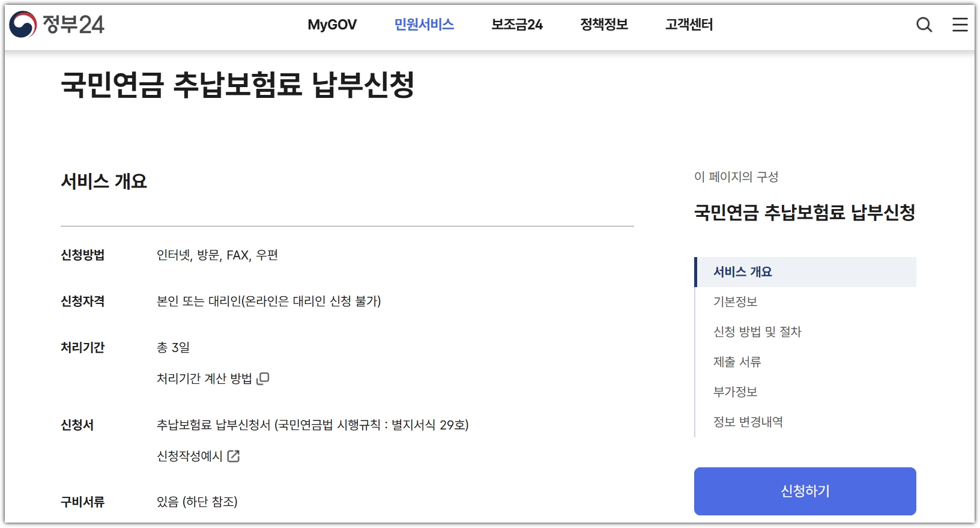Open the 정책정보 menu

(x=603, y=25)
